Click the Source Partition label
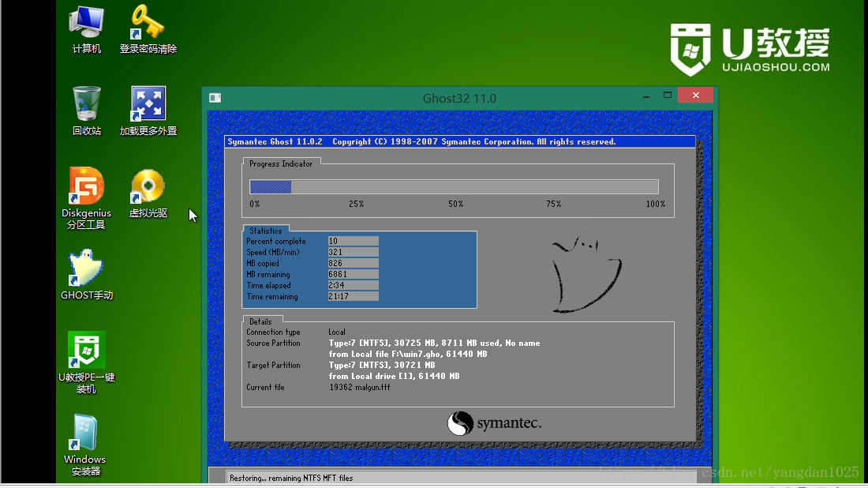 pyautogui.click(x=274, y=343)
